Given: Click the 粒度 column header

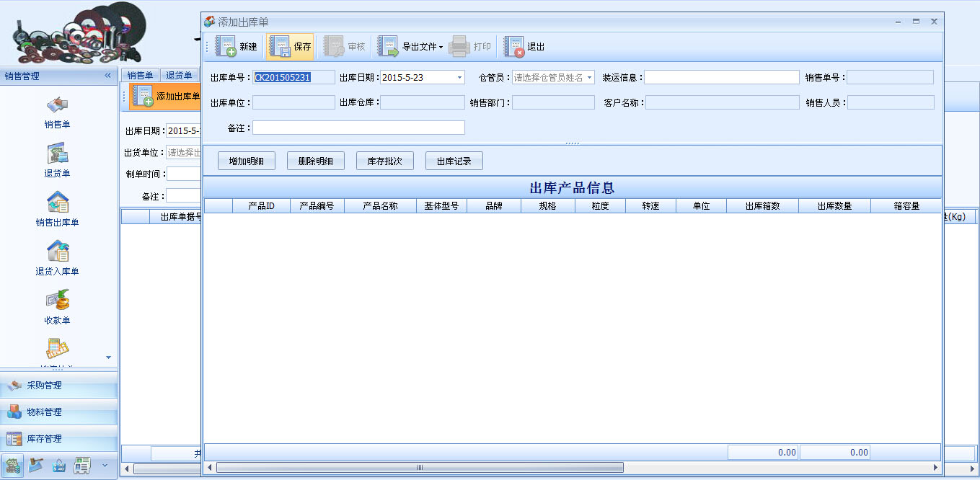Looking at the screenshot, I should 600,206.
